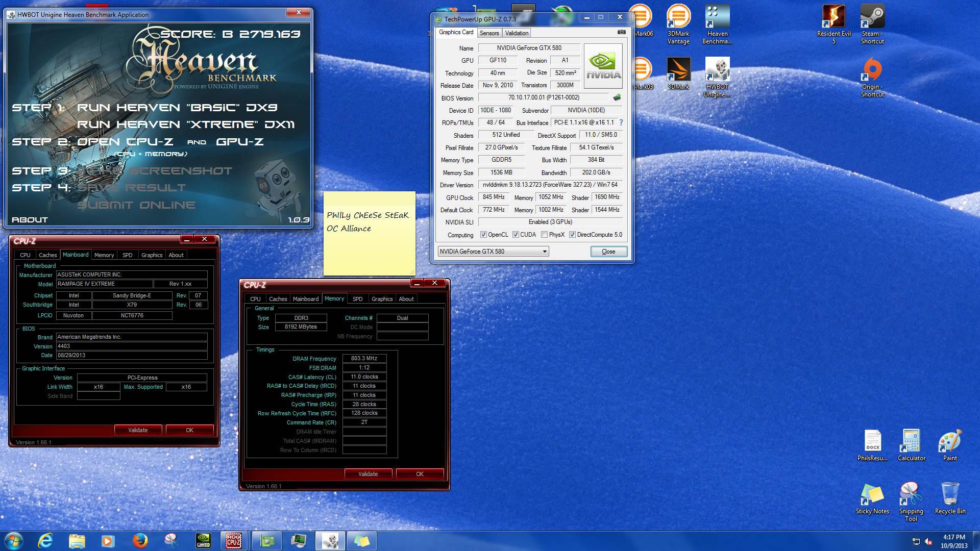Open the Snipping Tool desktop icon
This screenshot has width=980, height=551.
(911, 502)
